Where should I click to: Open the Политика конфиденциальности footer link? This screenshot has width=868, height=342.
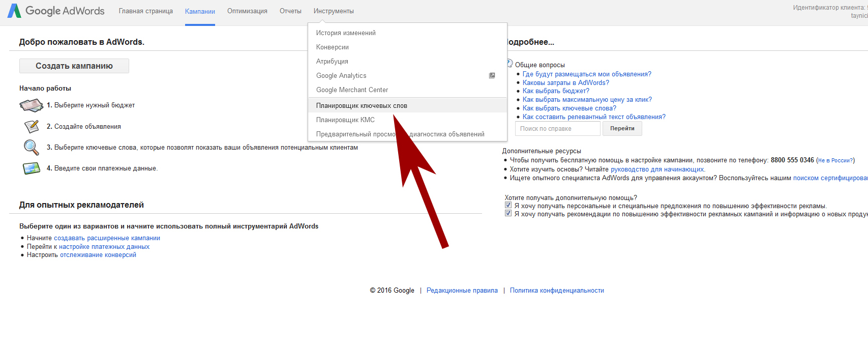pos(557,291)
